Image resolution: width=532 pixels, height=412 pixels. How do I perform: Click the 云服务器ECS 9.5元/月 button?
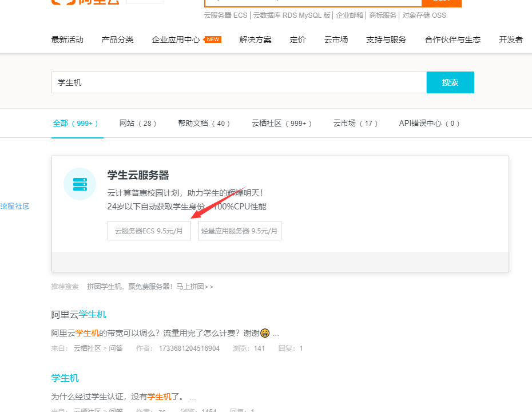tap(149, 231)
